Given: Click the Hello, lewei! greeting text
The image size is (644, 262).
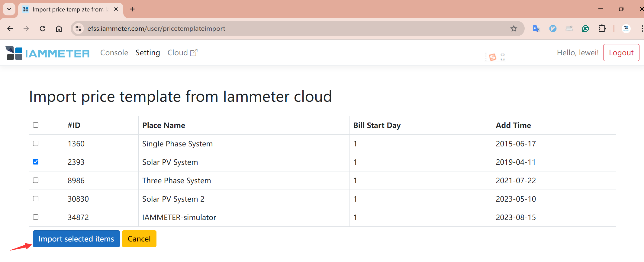Looking at the screenshot, I should [578, 53].
